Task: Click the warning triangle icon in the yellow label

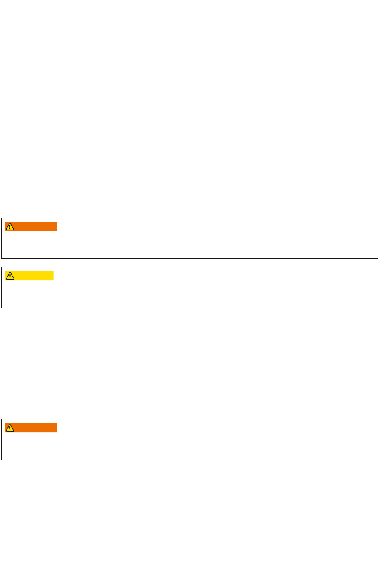Action: [10, 276]
